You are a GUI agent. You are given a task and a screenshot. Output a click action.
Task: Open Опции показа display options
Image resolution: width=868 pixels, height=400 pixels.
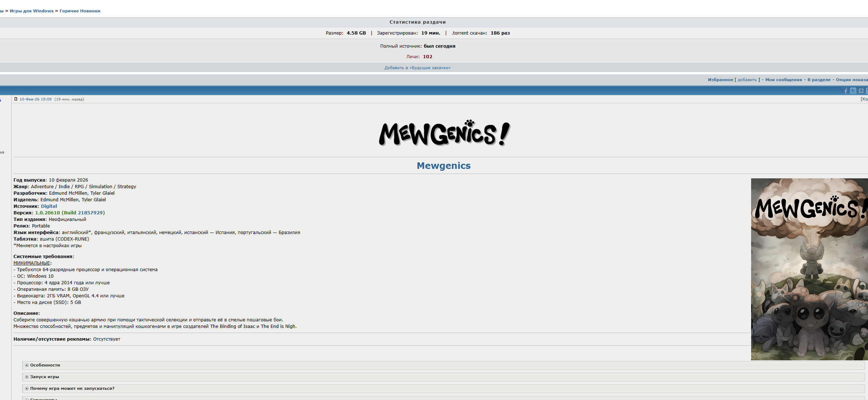click(x=851, y=80)
